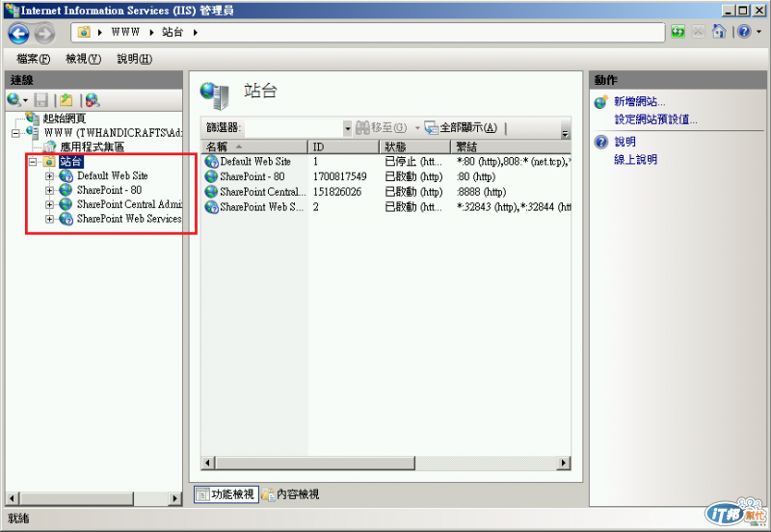Screen dimensions: 771x532
Task: Switch to 內容檢視 tab
Action: point(291,494)
